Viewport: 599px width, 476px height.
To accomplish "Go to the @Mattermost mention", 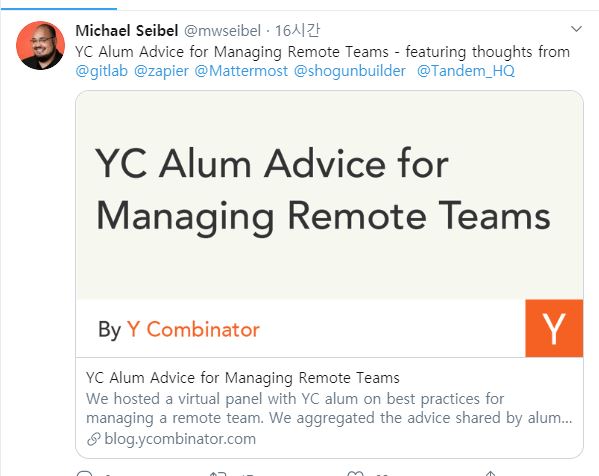I will [241, 71].
